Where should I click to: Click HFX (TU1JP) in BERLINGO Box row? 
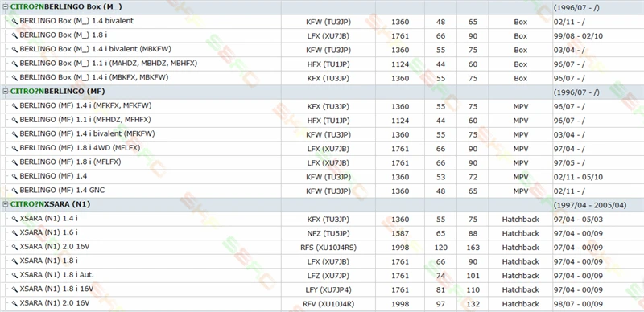[x=328, y=64]
